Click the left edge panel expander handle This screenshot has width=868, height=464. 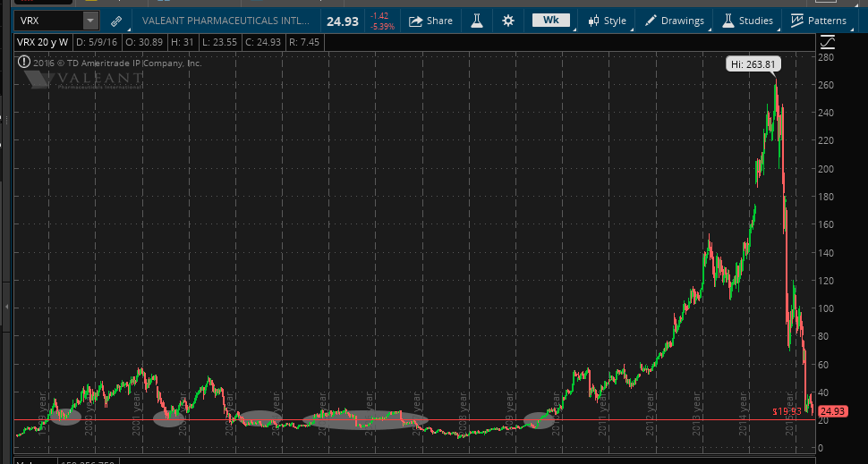point(4,307)
